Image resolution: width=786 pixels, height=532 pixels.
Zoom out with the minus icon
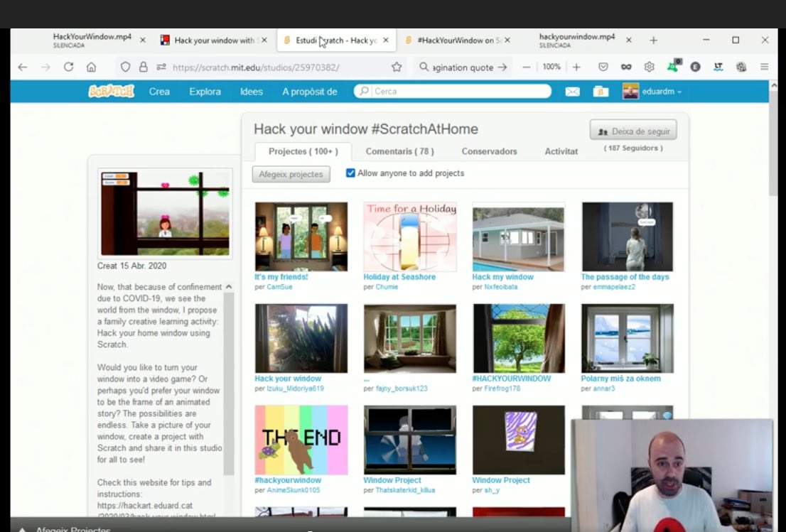click(527, 67)
